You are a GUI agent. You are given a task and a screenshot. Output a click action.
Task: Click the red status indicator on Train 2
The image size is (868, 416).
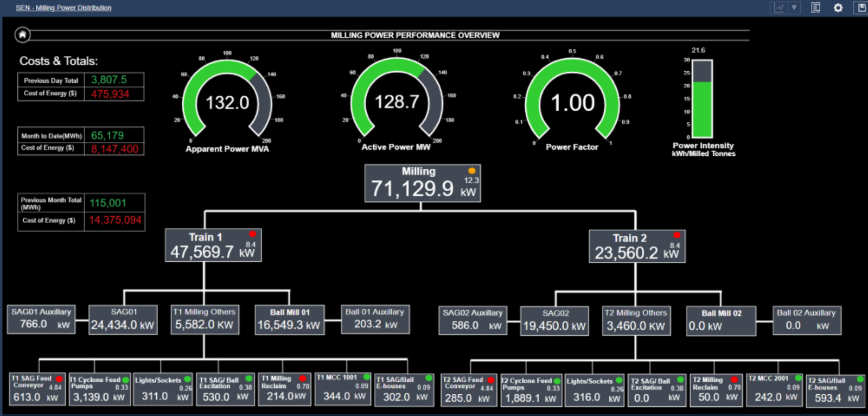pos(676,235)
